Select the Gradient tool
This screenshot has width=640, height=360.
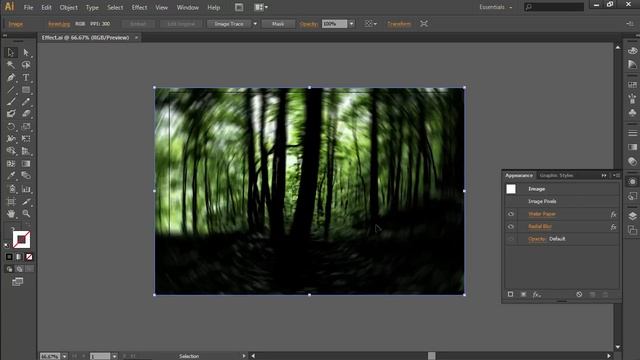tap(26, 164)
